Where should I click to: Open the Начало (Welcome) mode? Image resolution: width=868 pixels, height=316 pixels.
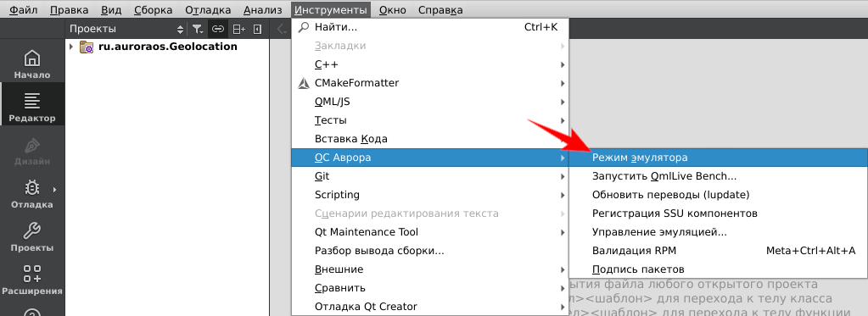32,64
